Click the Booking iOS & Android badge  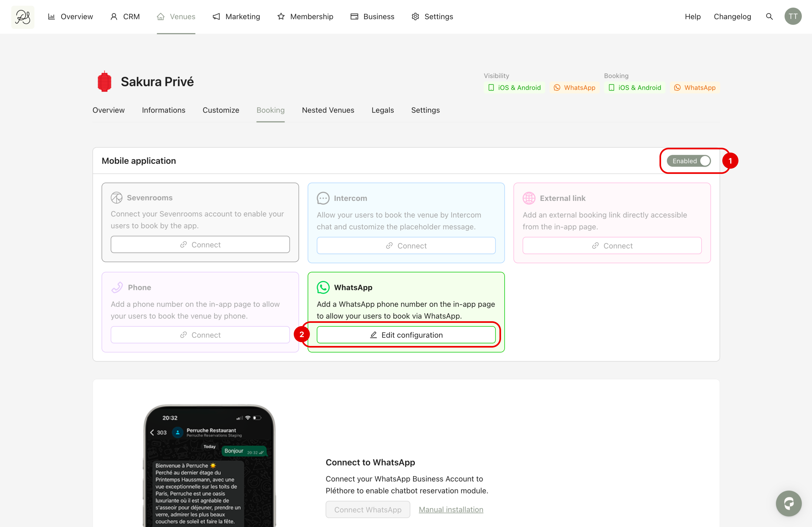pos(635,88)
